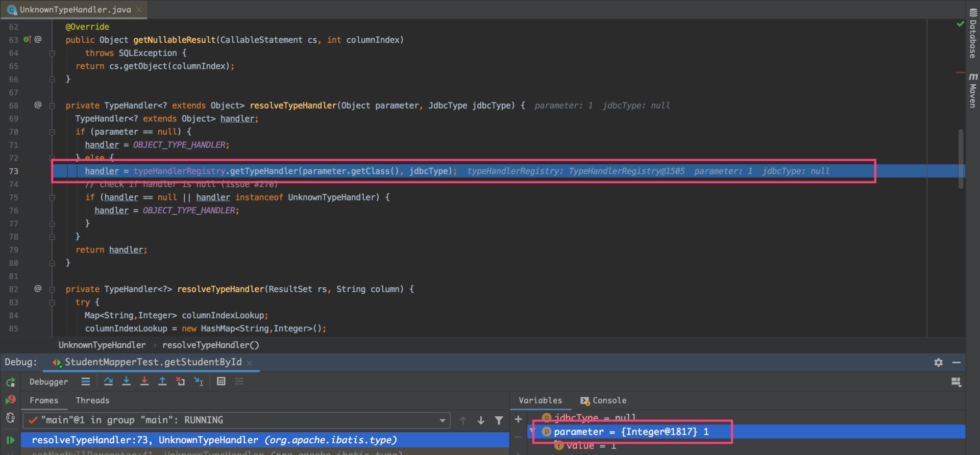
Task: Click the Run to Cursor icon
Action: point(199,381)
